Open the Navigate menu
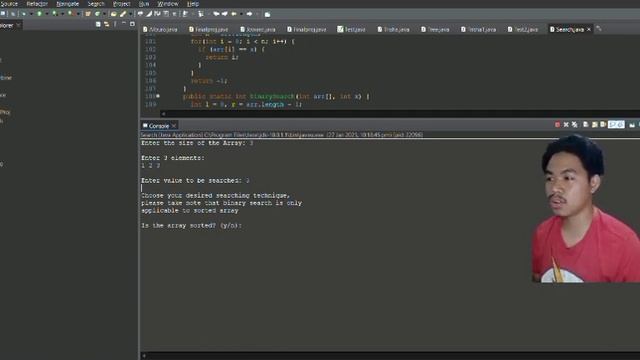 [67, 4]
